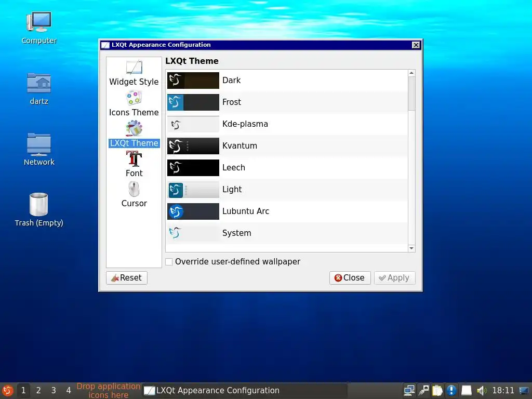Switch to virtual desktop 2
532x399 pixels.
pyautogui.click(x=38, y=391)
